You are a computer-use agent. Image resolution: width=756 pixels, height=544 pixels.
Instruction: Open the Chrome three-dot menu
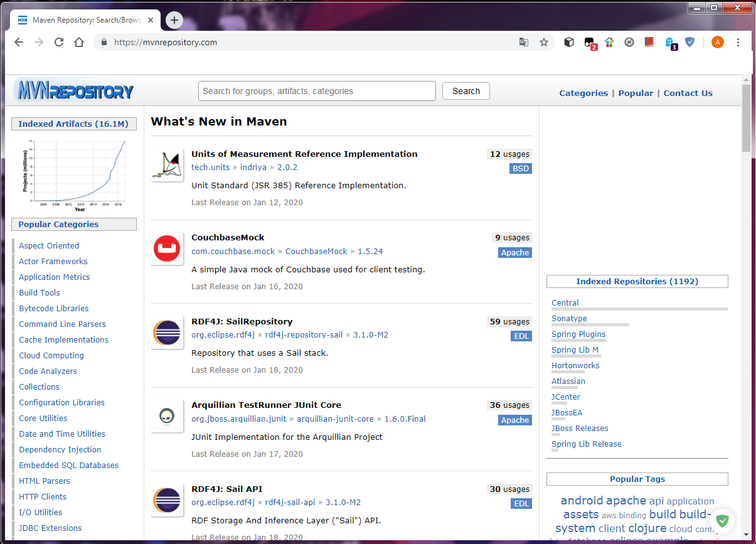738,42
